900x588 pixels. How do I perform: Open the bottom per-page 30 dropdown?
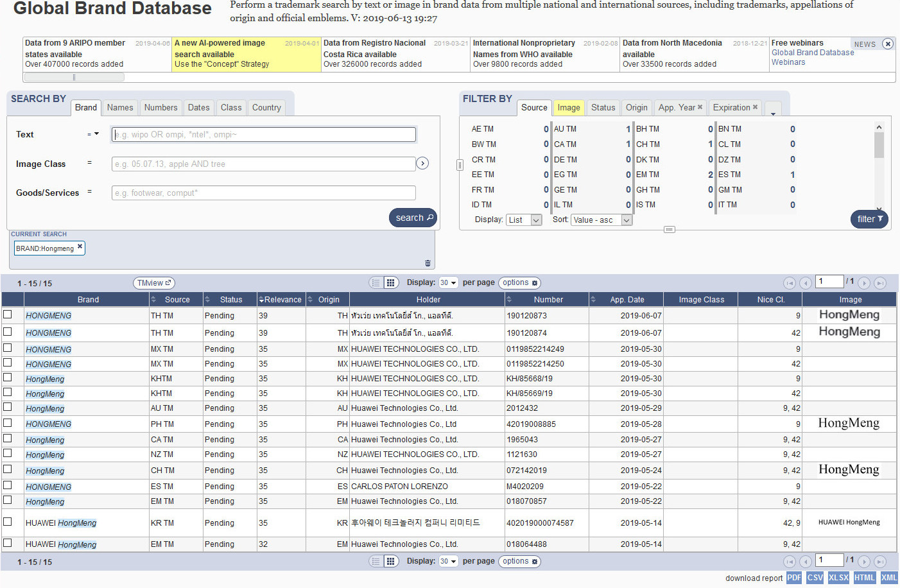[448, 561]
